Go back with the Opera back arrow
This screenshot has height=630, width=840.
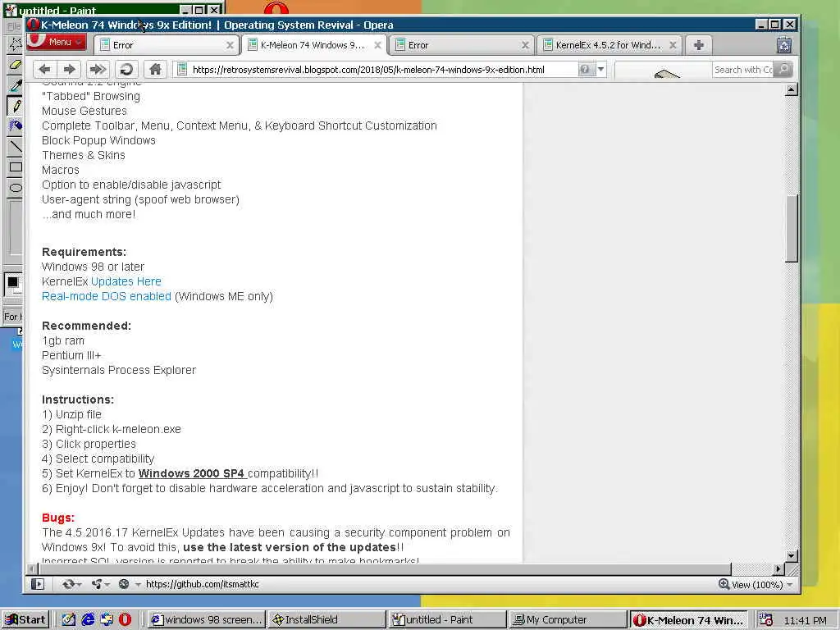[x=45, y=69]
